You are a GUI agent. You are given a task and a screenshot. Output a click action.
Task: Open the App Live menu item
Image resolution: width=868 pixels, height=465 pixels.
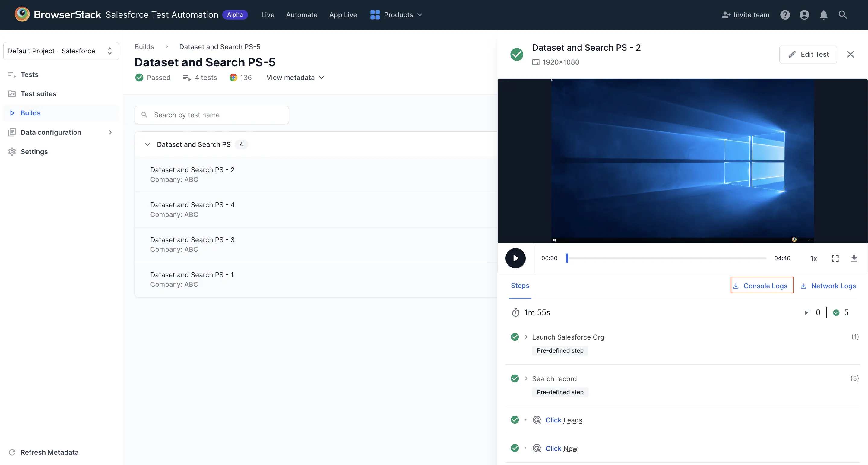(x=343, y=15)
